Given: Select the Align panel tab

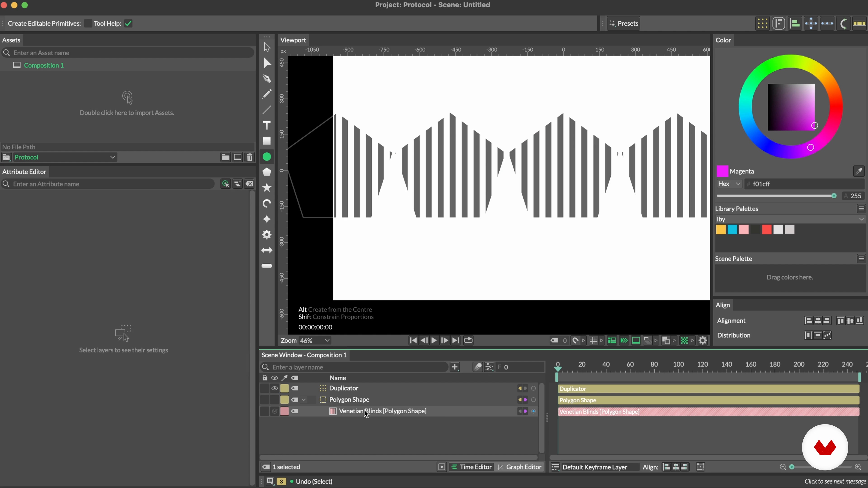Looking at the screenshot, I should [x=722, y=305].
